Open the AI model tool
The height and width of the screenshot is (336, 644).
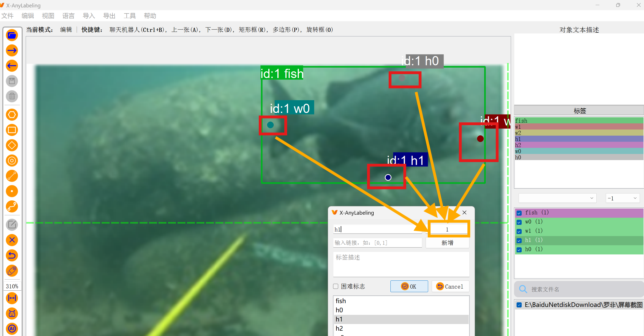[12, 329]
